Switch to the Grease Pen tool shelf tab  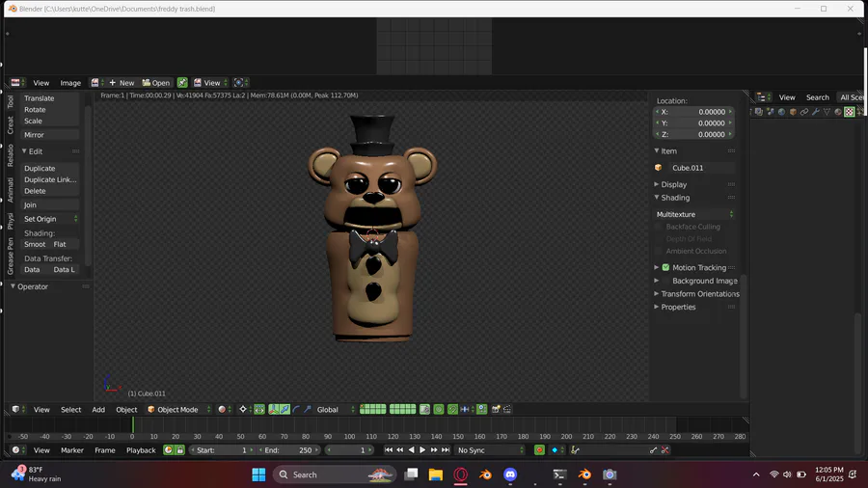tap(11, 257)
